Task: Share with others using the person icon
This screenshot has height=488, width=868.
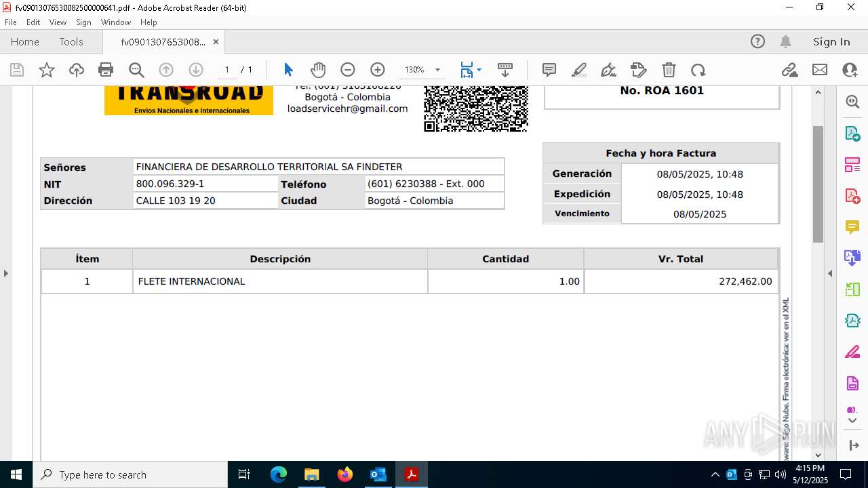Action: point(850,70)
